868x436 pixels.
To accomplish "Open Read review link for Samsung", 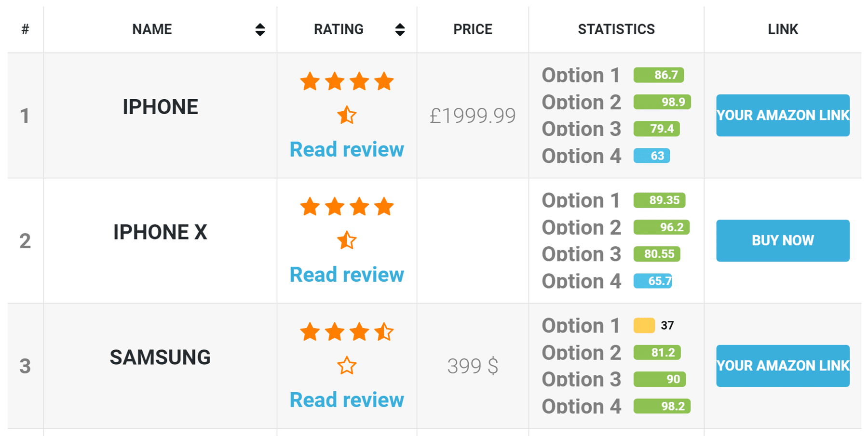I will click(347, 400).
